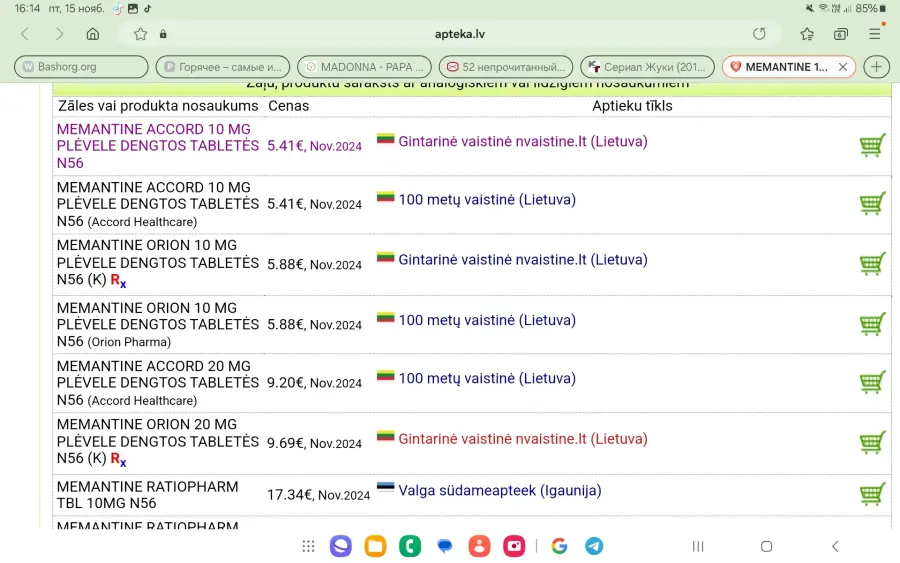
Task: Open bookmarks list star icon
Action: point(806,34)
